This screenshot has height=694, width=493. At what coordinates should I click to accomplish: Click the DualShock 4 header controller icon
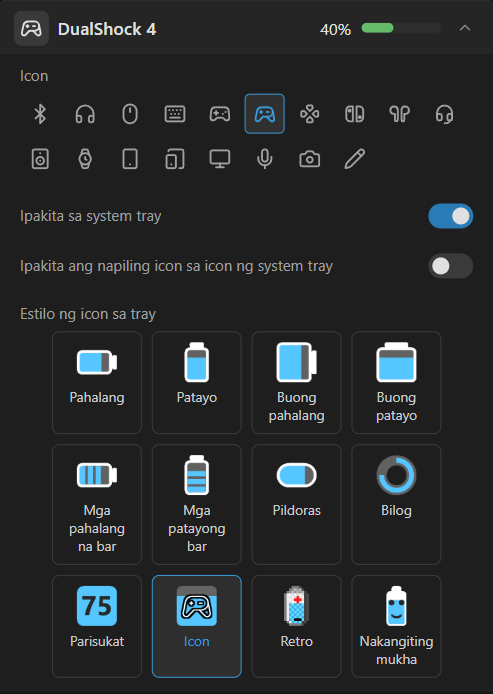point(31,29)
